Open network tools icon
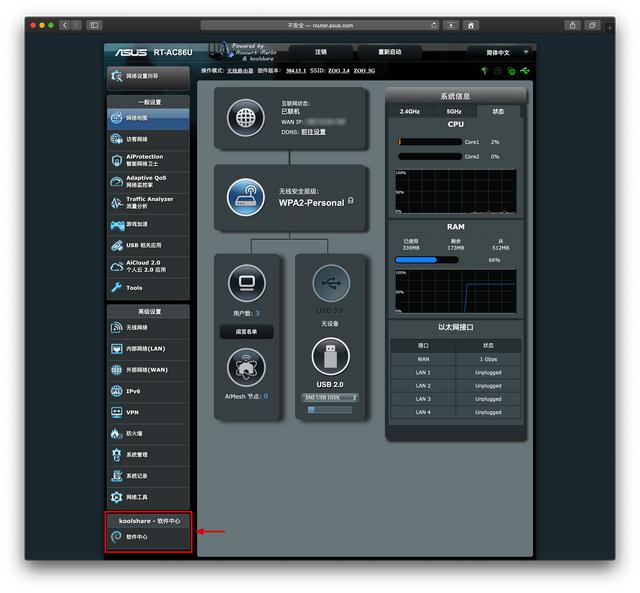This screenshot has width=640, height=593. click(x=116, y=497)
